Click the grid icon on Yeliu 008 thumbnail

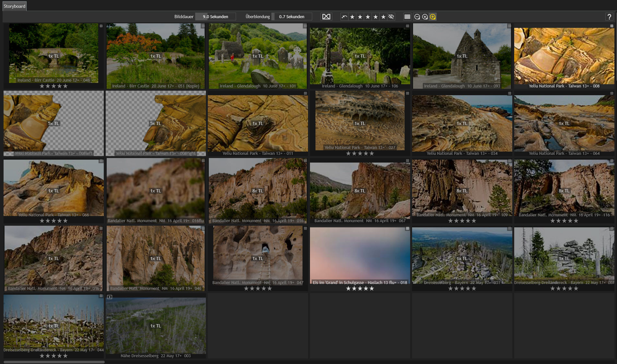tap(611, 26)
